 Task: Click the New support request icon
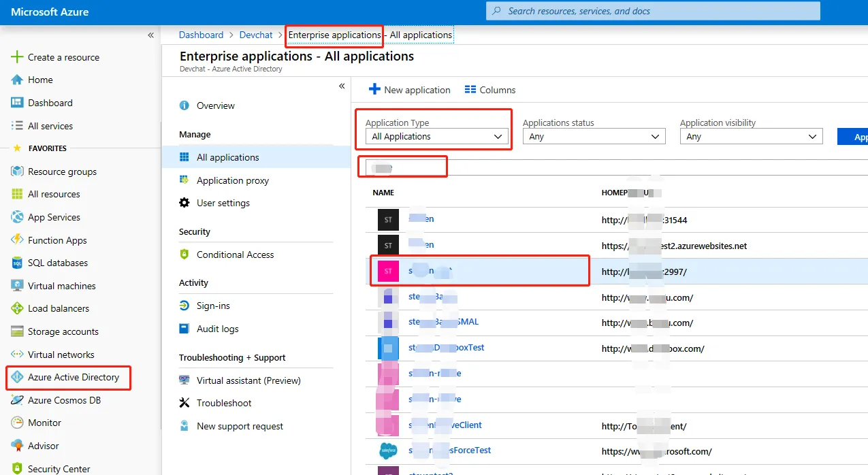point(184,426)
